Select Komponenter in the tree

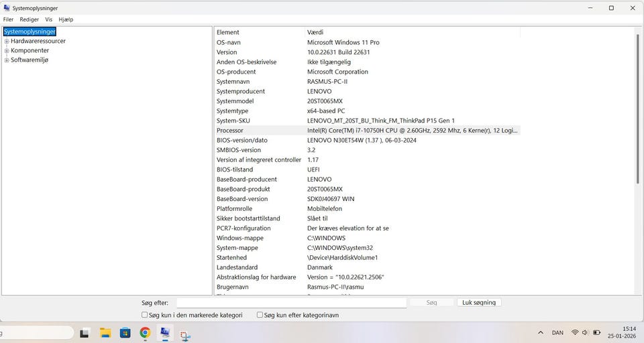(x=30, y=50)
